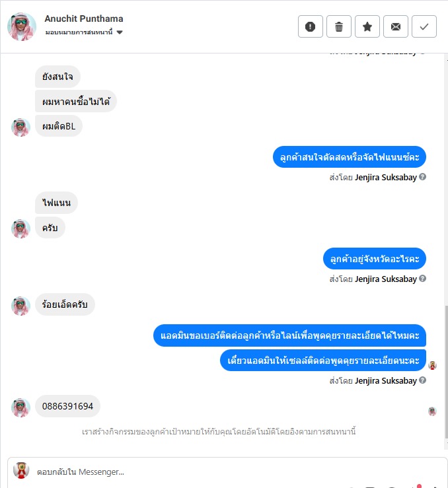448x488 pixels.
Task: Open Jenjira Suksabay sender link under financing question
Action: pyautogui.click(x=385, y=178)
